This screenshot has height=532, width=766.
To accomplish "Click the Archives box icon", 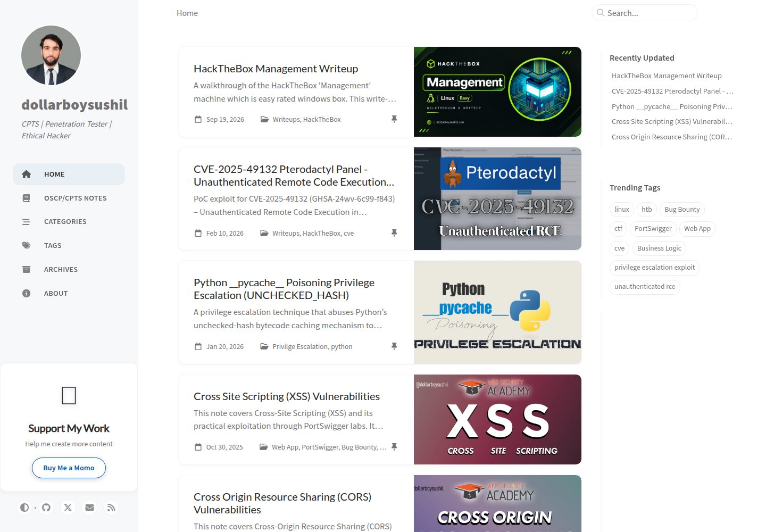I will point(26,269).
